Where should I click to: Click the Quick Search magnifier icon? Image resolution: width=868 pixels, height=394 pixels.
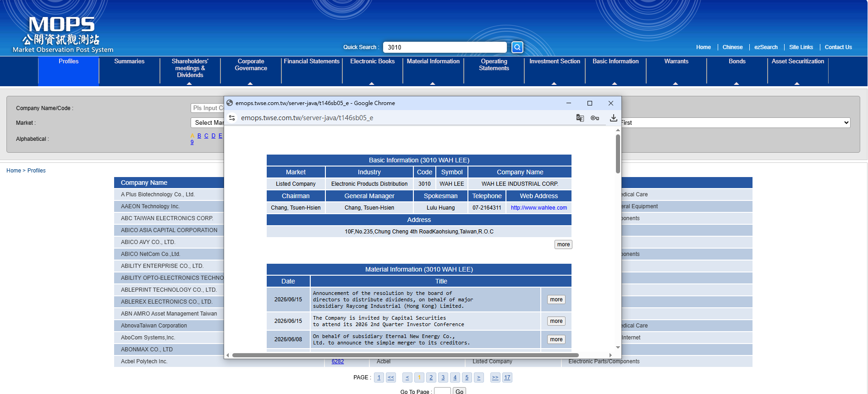(517, 47)
